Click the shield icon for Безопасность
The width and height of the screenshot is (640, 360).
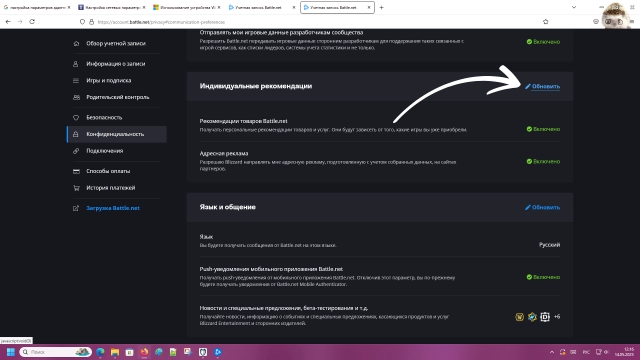[x=76, y=118]
